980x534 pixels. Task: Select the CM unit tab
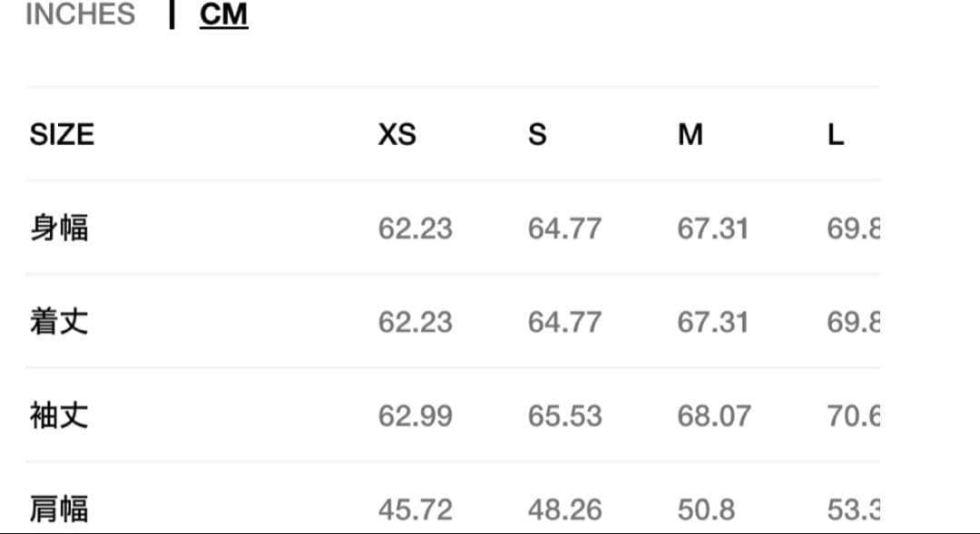pyautogui.click(x=223, y=15)
